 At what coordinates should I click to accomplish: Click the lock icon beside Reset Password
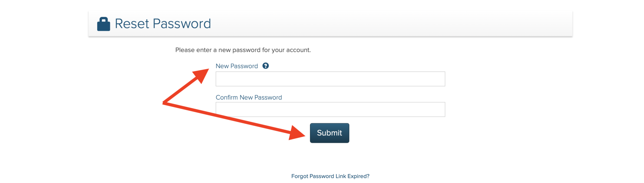click(103, 24)
